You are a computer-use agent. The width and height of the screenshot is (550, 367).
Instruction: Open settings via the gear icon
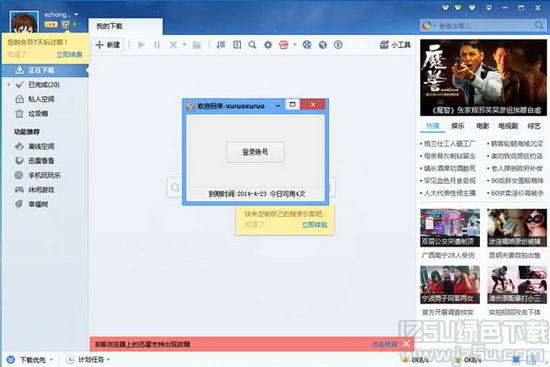pyautogui.click(x=268, y=45)
